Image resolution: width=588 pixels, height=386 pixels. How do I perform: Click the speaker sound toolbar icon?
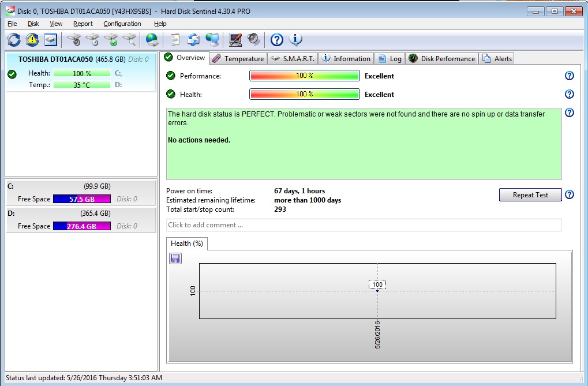point(253,40)
